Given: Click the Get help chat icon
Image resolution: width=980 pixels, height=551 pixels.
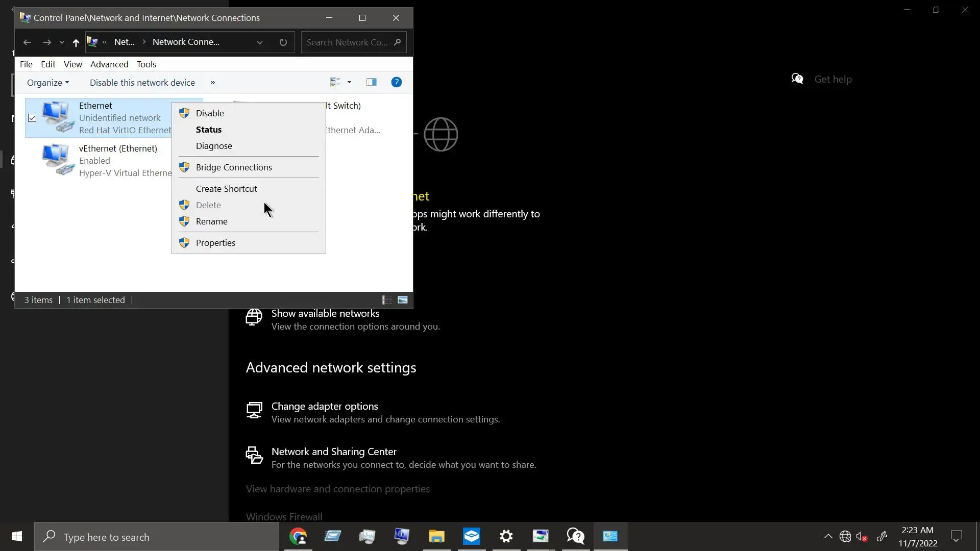Looking at the screenshot, I should pyautogui.click(x=797, y=79).
